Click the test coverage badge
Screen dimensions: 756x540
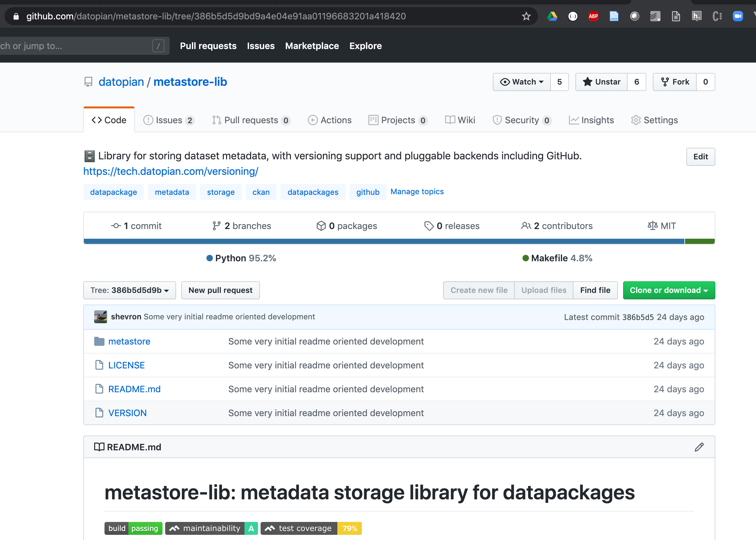coord(311,528)
